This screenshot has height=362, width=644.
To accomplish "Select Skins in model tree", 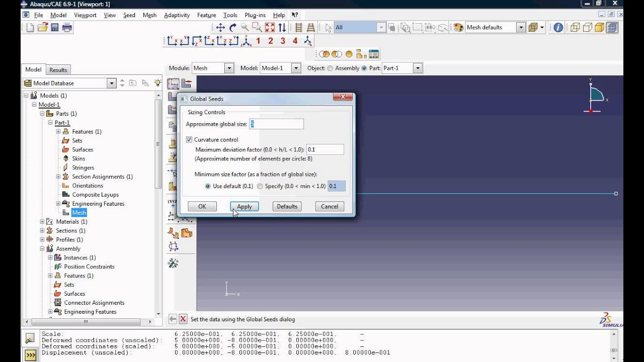I will coord(78,159).
